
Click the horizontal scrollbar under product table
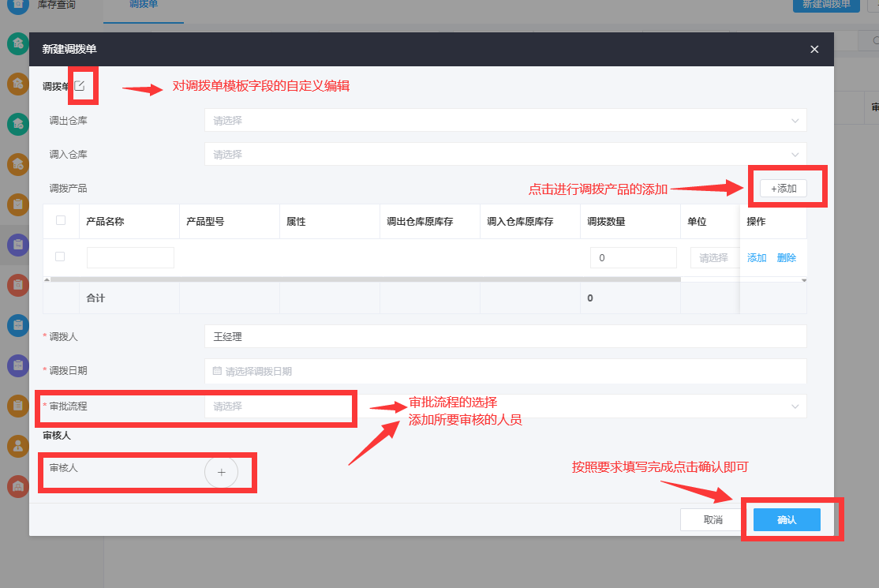(x=365, y=279)
